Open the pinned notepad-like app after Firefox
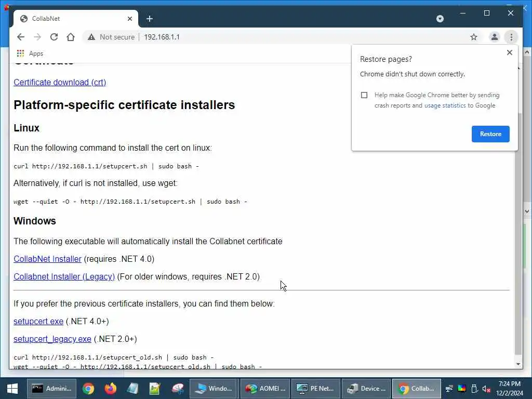Screen dimensions: 532x399 point(132,389)
